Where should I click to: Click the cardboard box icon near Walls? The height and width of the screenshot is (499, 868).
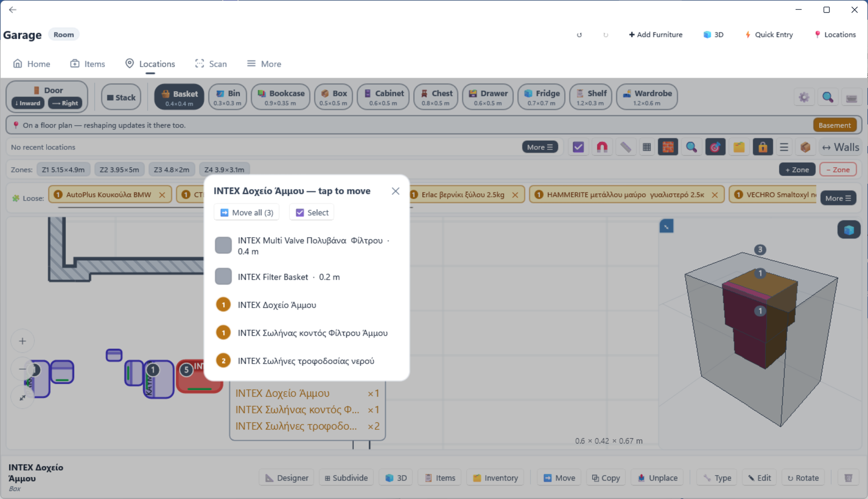(805, 147)
